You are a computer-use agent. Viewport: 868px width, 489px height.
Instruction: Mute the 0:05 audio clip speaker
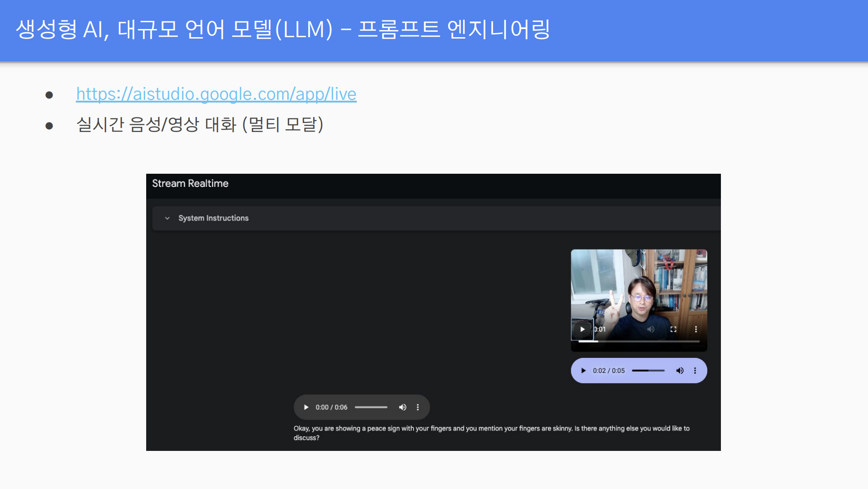click(680, 371)
